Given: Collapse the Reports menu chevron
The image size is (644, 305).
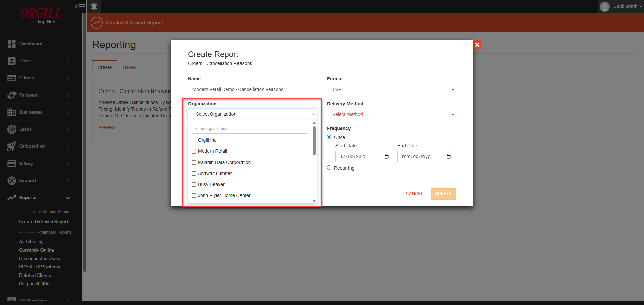Looking at the screenshot, I should (x=68, y=198).
